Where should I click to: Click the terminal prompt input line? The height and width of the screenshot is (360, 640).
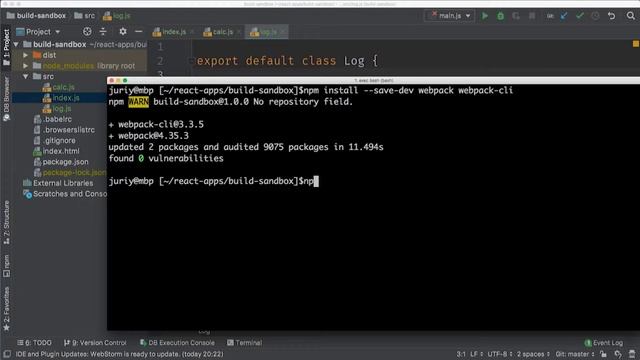tap(213, 181)
